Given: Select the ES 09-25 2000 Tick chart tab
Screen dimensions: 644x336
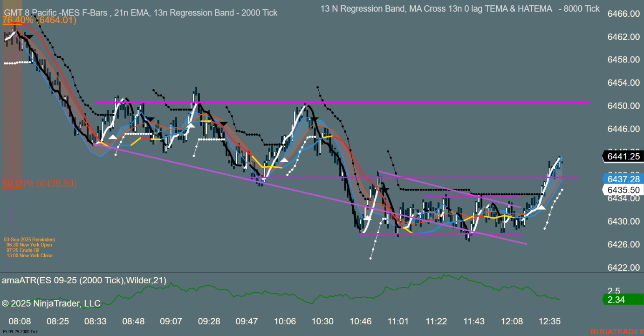Looking at the screenshot, I should pos(20,332).
